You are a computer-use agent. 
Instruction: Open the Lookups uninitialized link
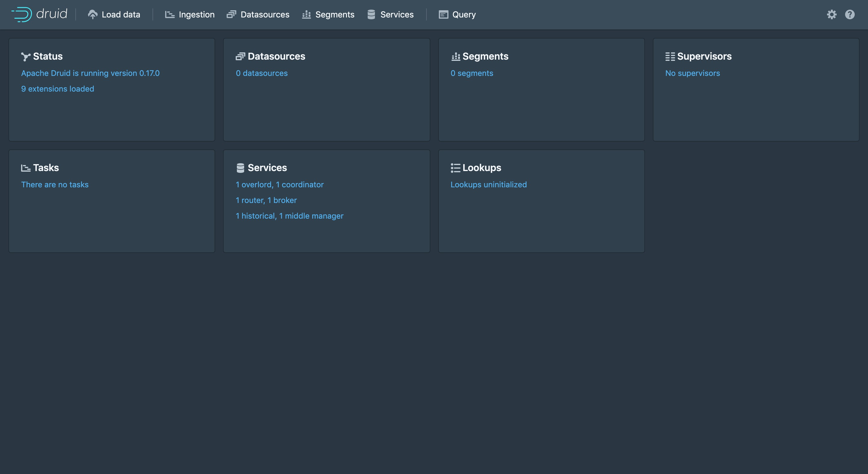point(489,185)
